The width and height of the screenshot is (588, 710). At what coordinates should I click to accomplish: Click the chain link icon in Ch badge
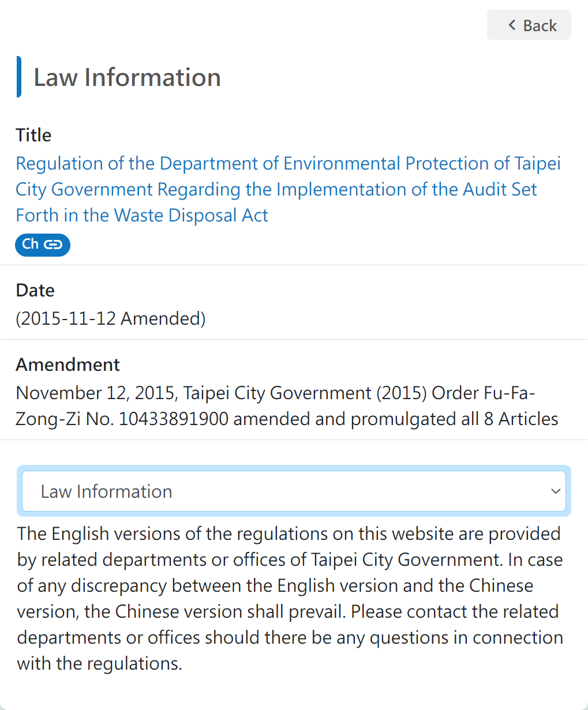[x=53, y=245]
